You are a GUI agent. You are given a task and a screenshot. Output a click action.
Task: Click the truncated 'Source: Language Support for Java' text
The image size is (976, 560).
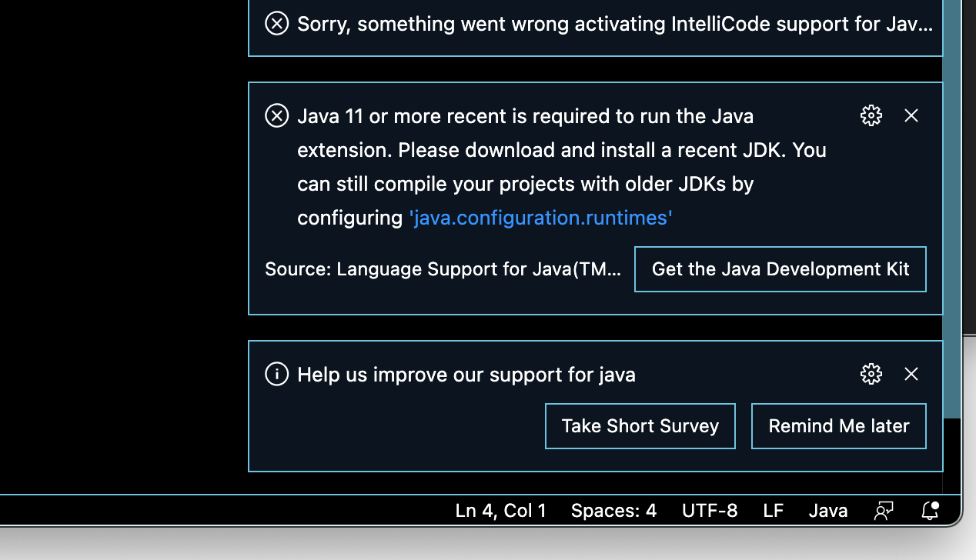point(443,269)
